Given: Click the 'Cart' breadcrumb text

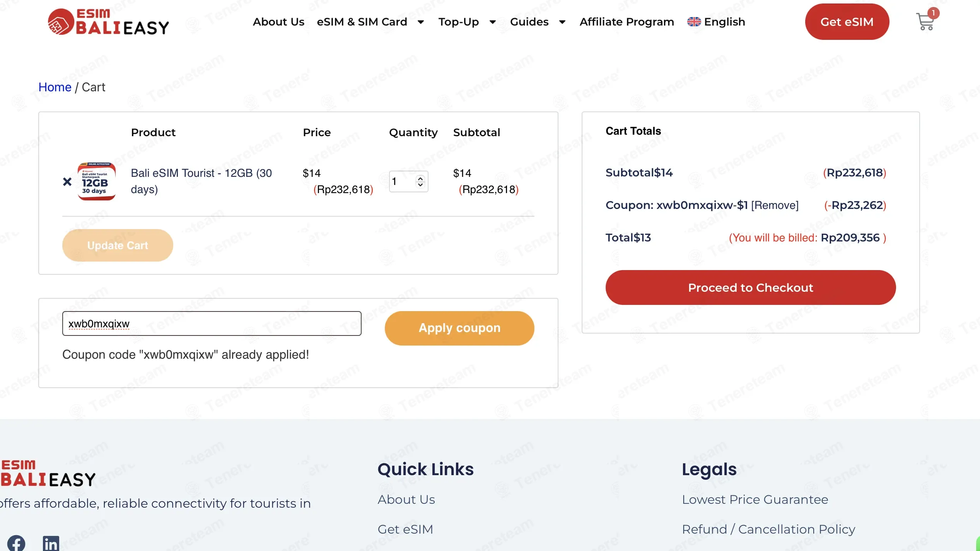Looking at the screenshot, I should pyautogui.click(x=94, y=87).
